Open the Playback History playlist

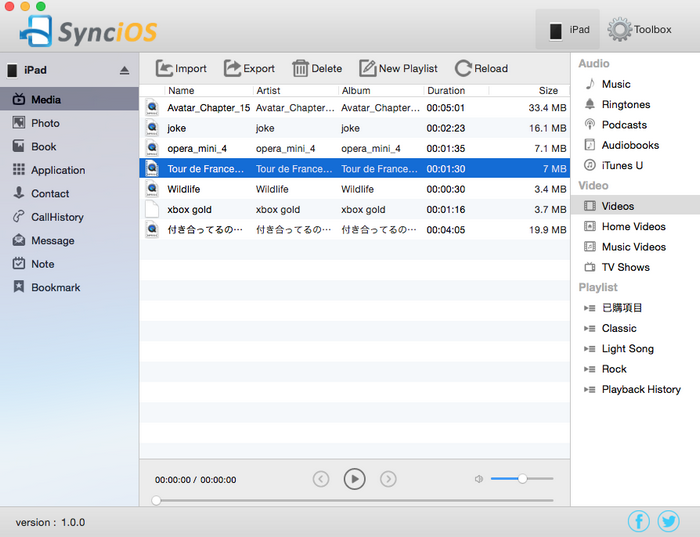tap(635, 389)
